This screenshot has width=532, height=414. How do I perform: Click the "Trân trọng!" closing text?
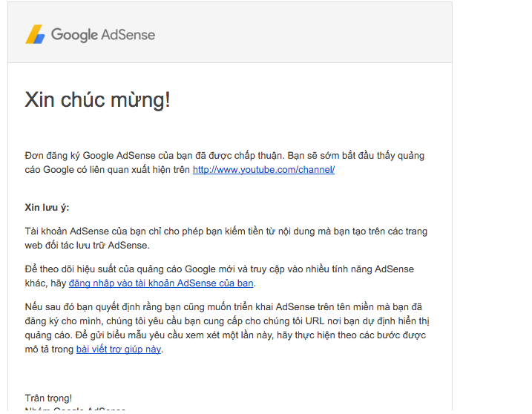(48, 398)
